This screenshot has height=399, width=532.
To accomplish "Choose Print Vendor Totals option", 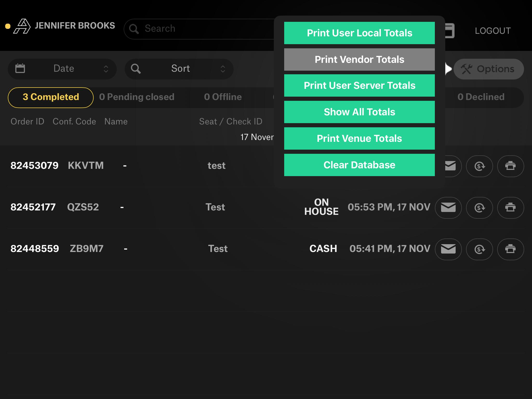I will [359, 59].
